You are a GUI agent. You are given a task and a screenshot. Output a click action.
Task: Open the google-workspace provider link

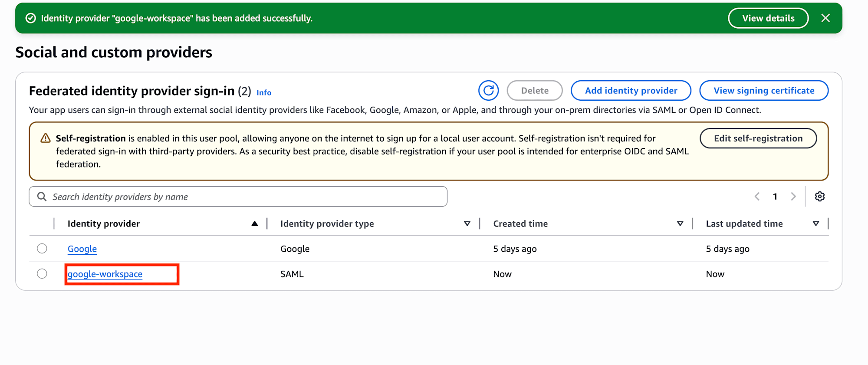point(105,274)
